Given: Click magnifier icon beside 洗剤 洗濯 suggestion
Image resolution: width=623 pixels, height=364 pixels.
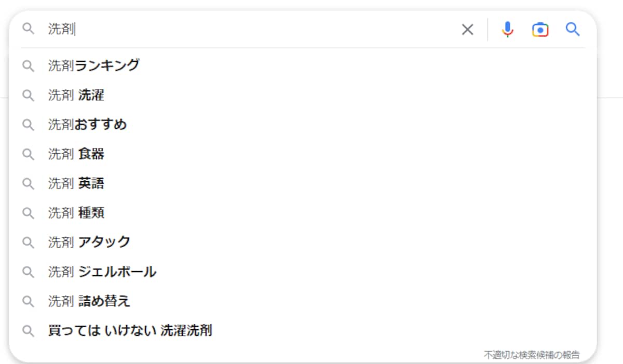Looking at the screenshot, I should pos(28,96).
